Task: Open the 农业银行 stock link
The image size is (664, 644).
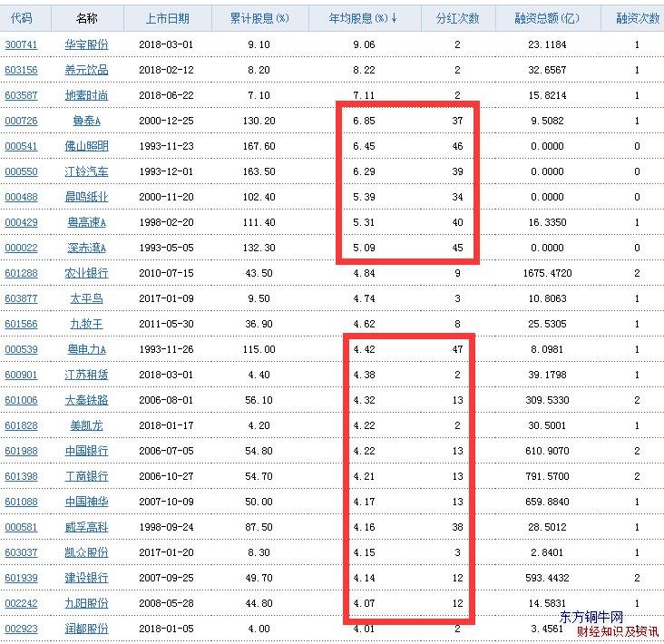Action: point(86,273)
